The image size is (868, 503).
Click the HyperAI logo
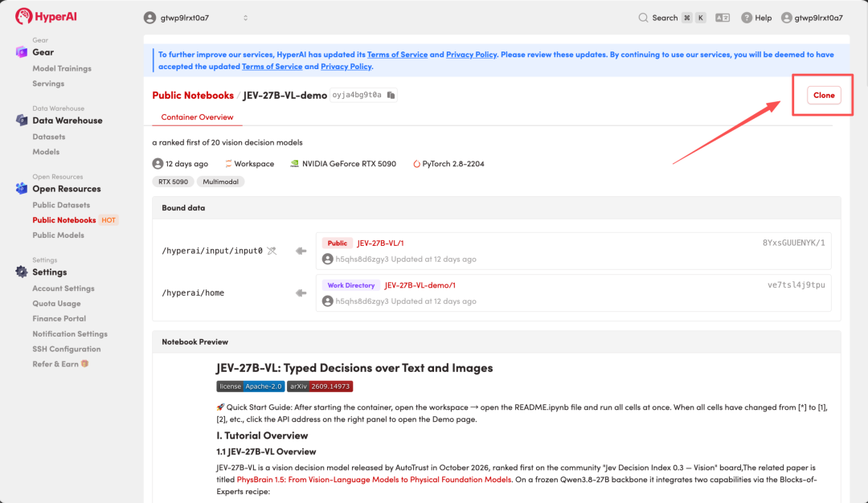[x=46, y=17]
